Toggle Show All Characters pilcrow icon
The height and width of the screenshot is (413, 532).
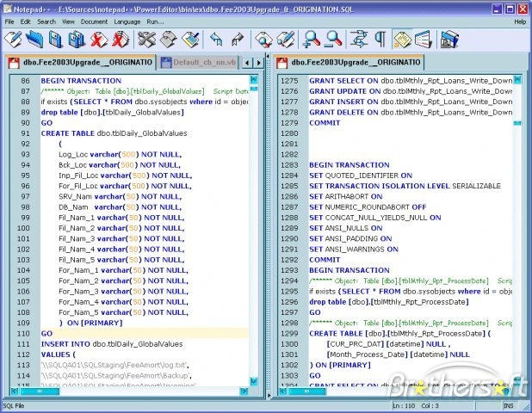[x=380, y=40]
